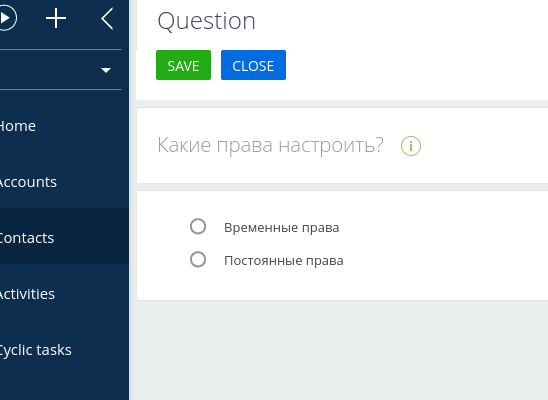Open the workplace dropdown arrow in the sidebar
Viewport: 548px width, 400px height.
click(106, 70)
